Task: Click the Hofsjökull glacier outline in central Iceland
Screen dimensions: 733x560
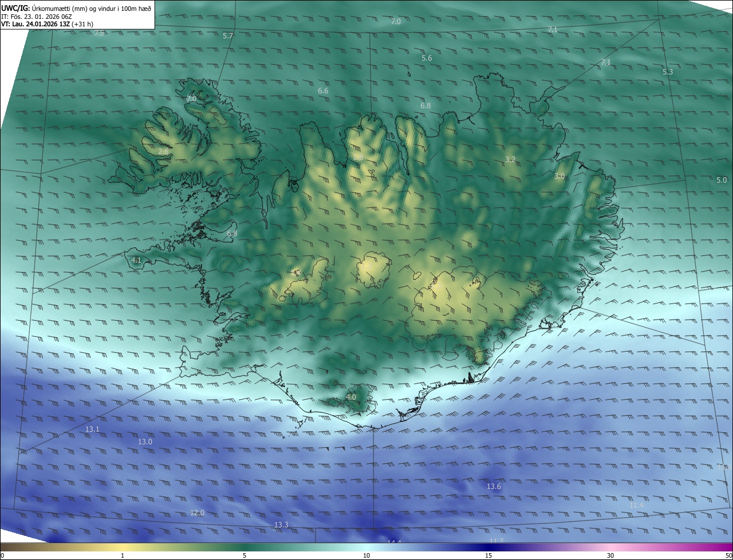Action: pyautogui.click(x=373, y=270)
